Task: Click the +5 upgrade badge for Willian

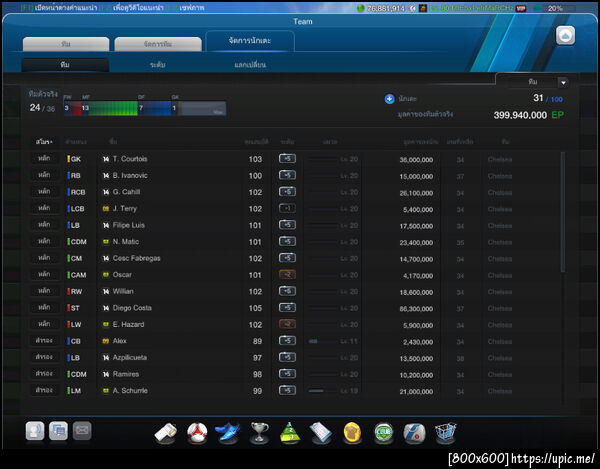Action: tap(287, 291)
